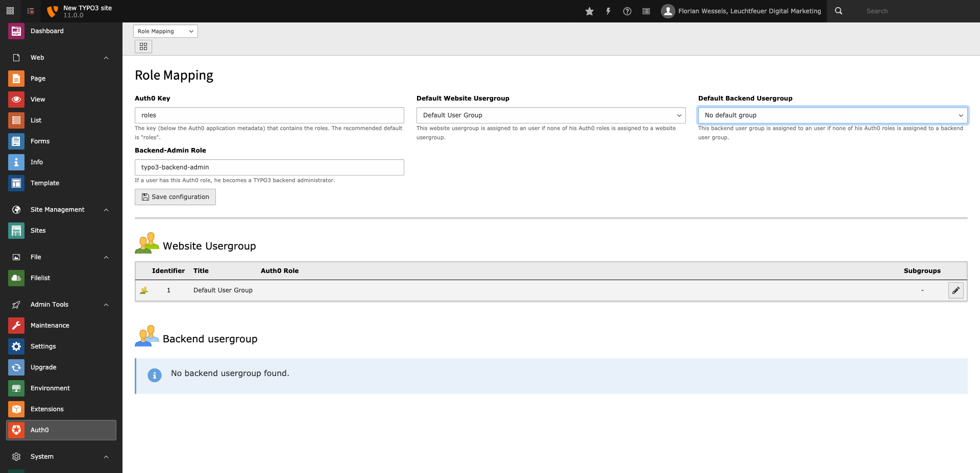Open the Page module
The image size is (980, 473).
(x=38, y=78)
